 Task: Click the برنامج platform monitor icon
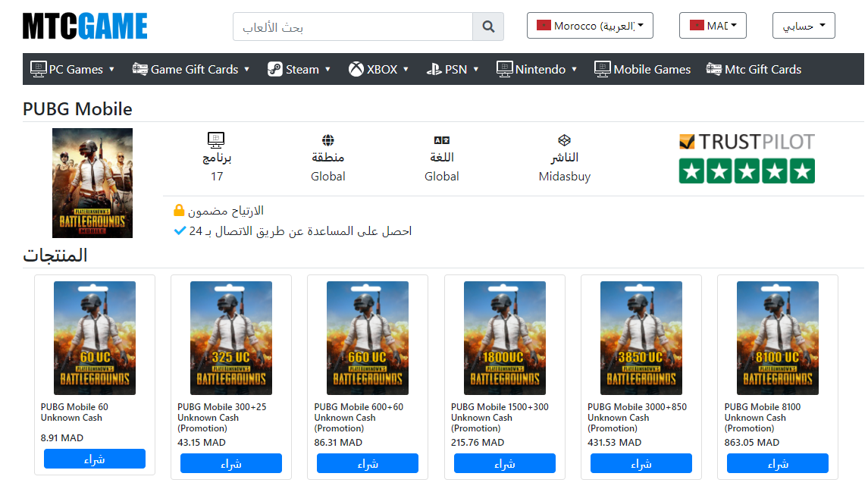216,140
